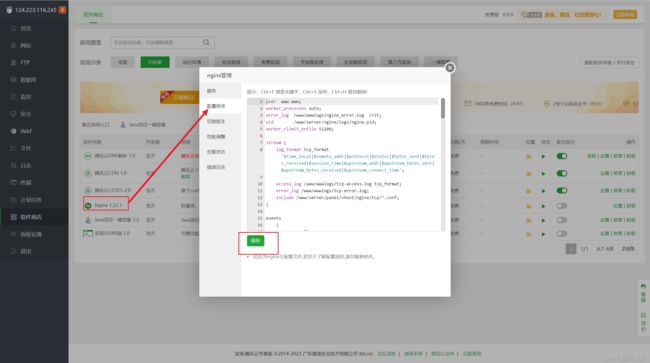650x363 pixels.
Task: Open WAF in the sidebar
Action: point(26,131)
